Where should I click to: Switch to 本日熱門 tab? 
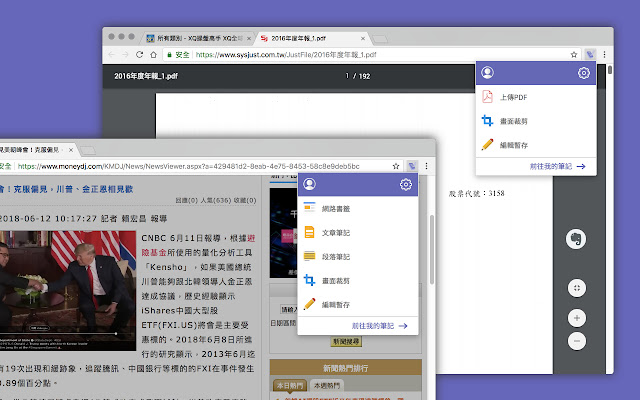290,385
